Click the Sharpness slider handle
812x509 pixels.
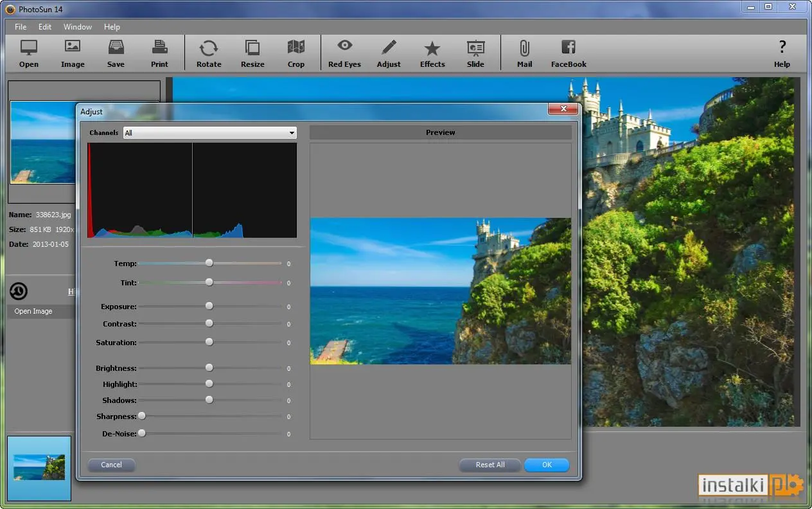[142, 416]
